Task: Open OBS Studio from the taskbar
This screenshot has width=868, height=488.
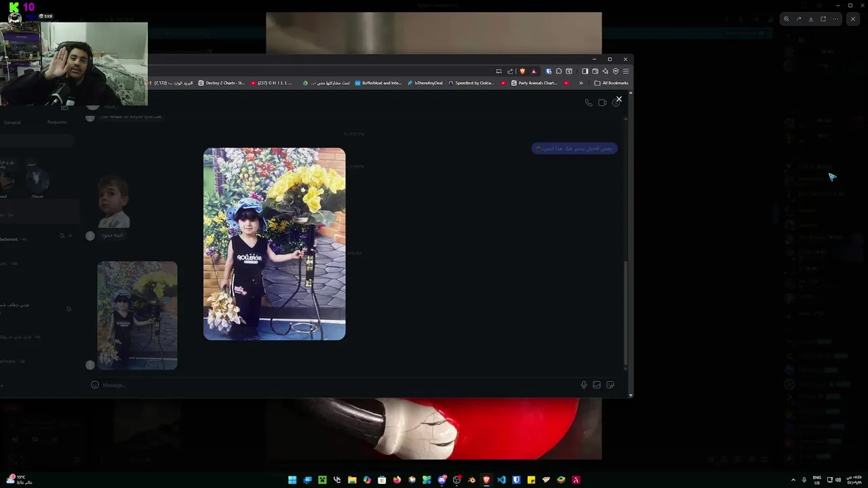Action: point(456,480)
